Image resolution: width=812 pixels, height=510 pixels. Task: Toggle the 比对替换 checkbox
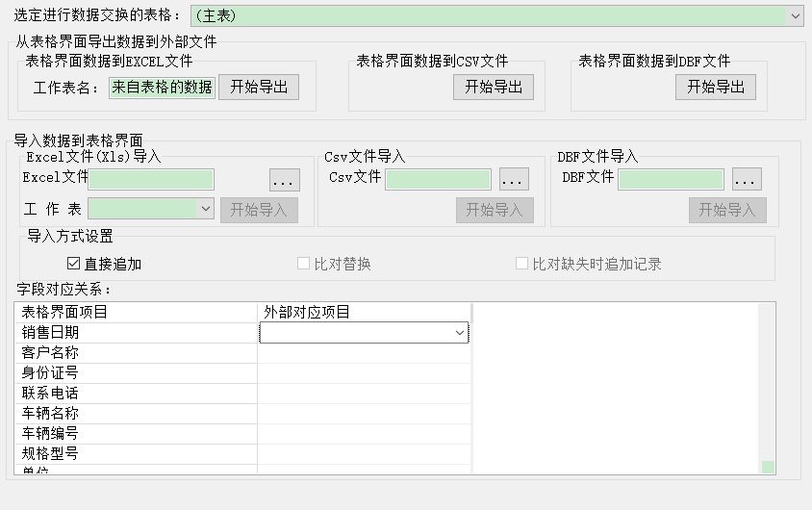coord(303,264)
